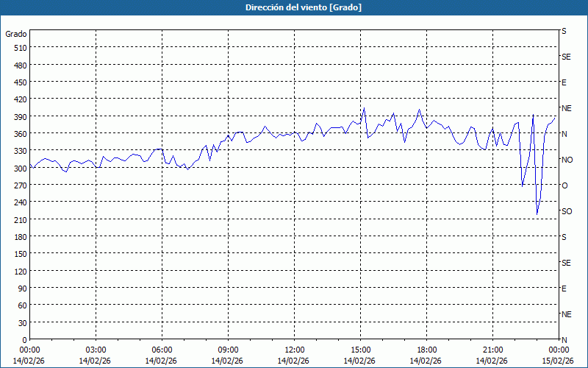This screenshot has width=588, height=368.
Task: Click the 15/02/26 date label
Action: tap(559, 361)
